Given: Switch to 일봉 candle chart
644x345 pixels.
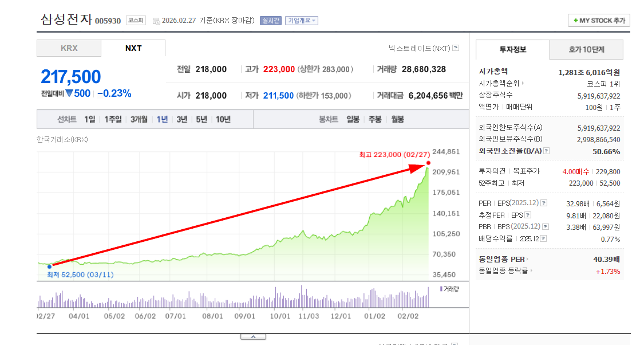Looking at the screenshot, I should pyautogui.click(x=353, y=120).
